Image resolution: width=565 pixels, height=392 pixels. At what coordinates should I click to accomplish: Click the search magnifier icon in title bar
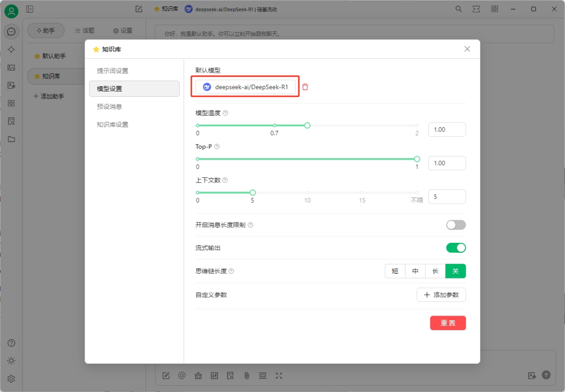click(458, 9)
